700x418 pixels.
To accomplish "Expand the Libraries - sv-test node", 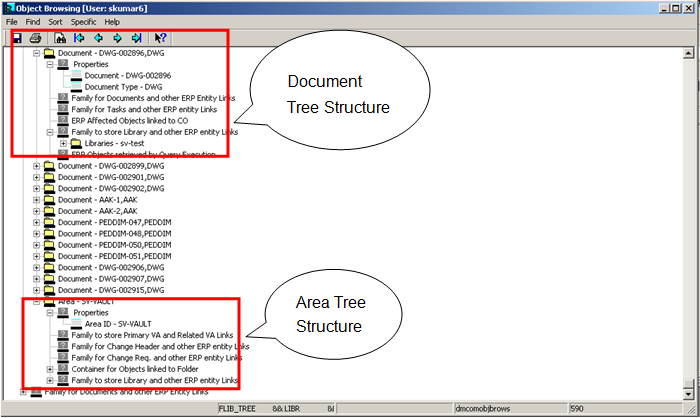I will click(63, 143).
